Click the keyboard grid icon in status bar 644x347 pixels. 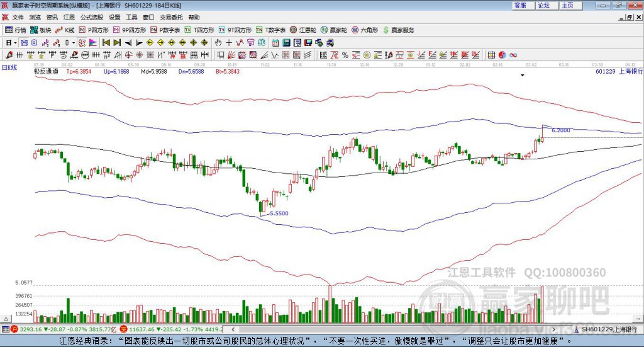[x=5, y=329]
